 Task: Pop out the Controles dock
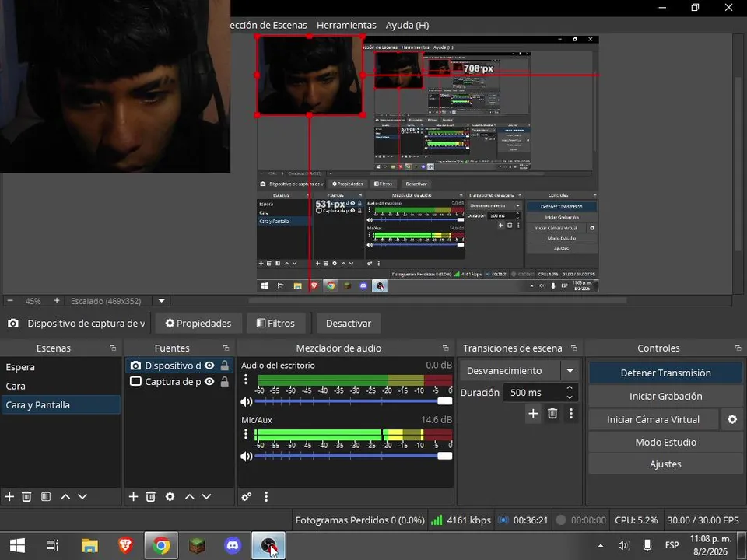pos(738,348)
